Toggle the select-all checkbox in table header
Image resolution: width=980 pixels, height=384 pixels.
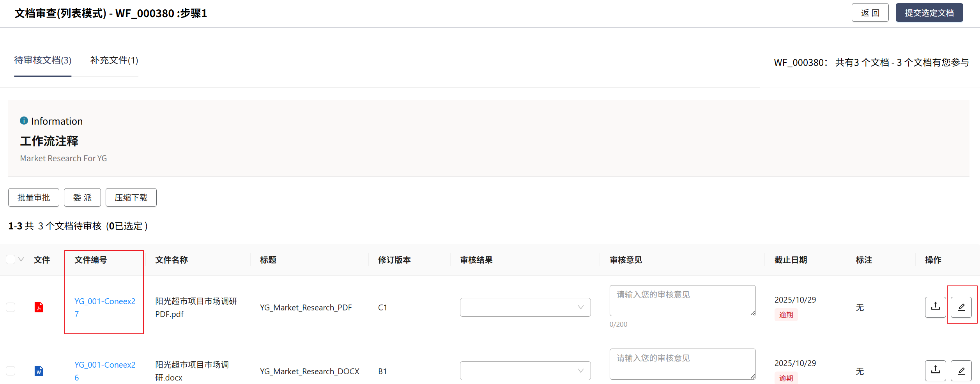(x=11, y=259)
